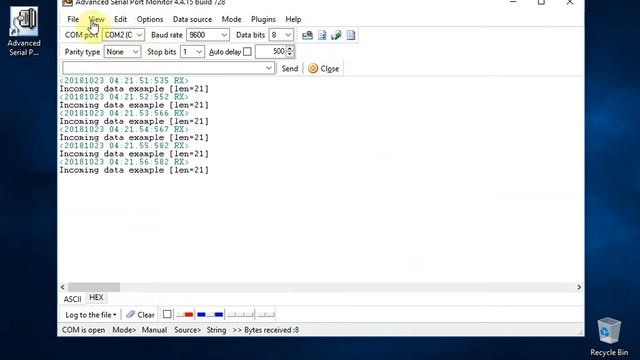Click the scroll left arrow of the log view
The width and height of the screenshot is (640, 360).
point(62,287)
